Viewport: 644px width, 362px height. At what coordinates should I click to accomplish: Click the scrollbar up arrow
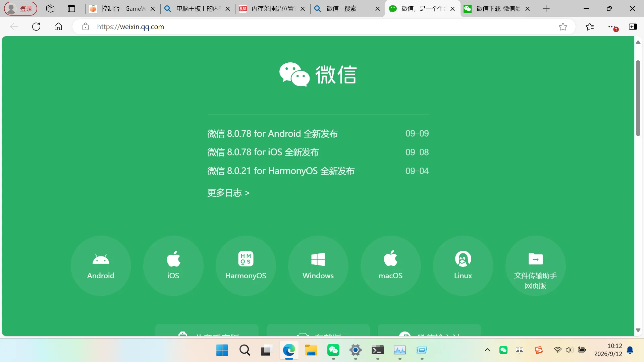coord(638,42)
